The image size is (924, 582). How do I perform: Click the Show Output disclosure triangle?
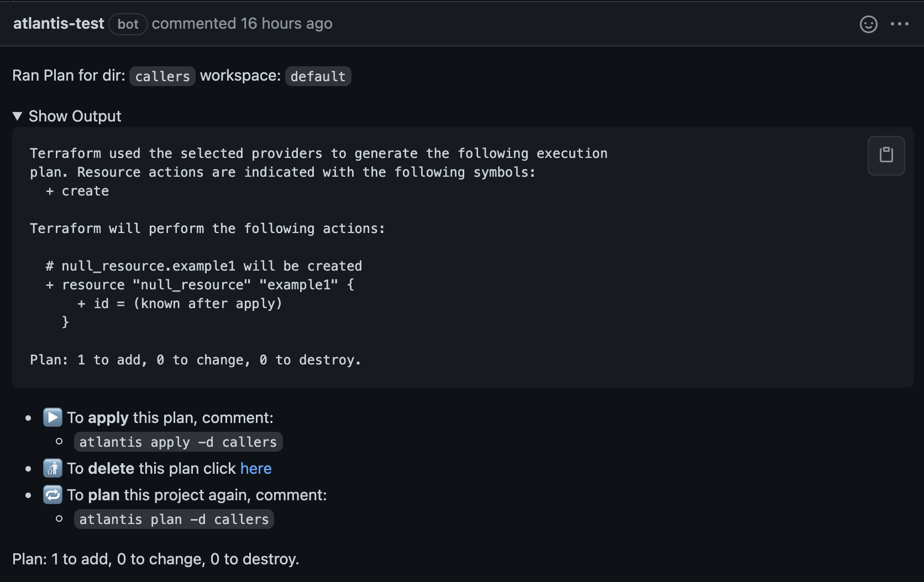pos(17,116)
